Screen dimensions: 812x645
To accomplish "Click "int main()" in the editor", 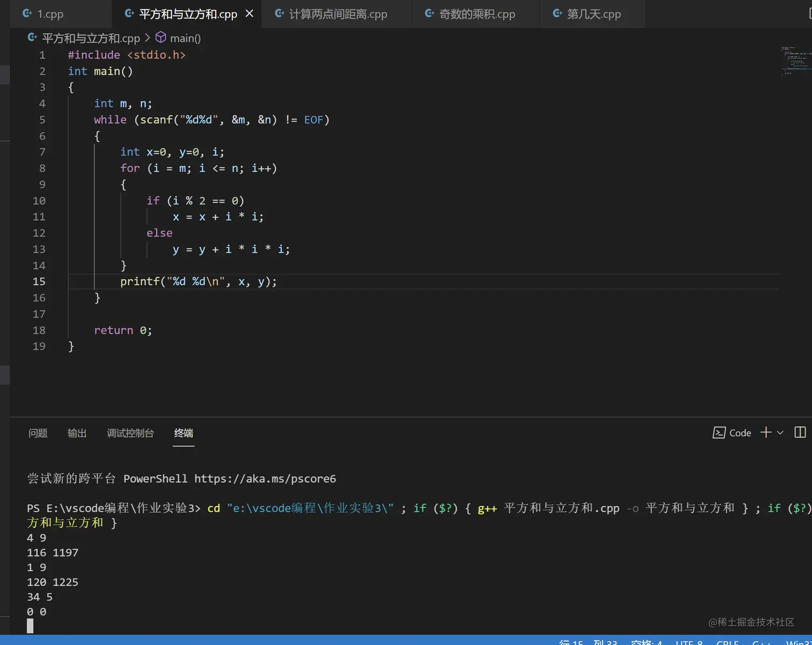I will click(100, 71).
